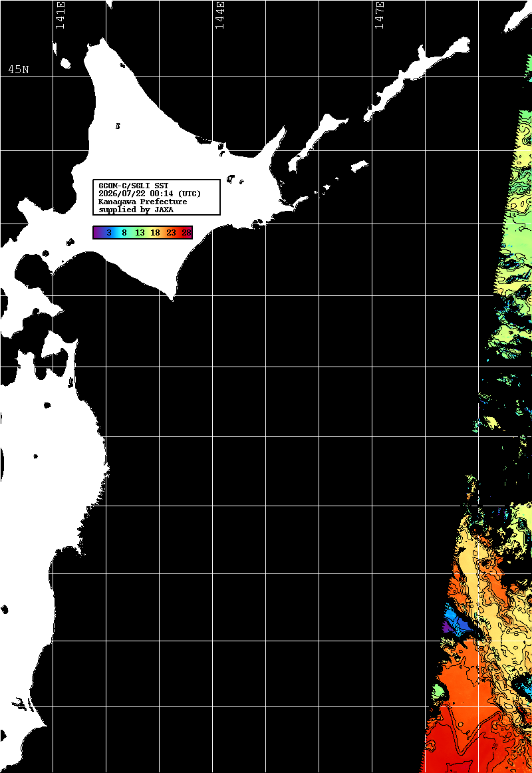Screen dimensions: 532x773
Task: Select the GCOM-C/SGLI SST title text
Action: click(x=134, y=186)
